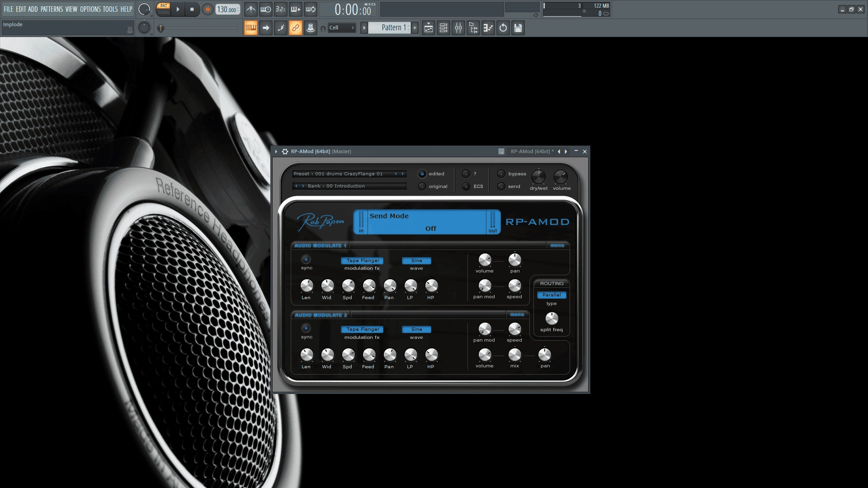Click the dry/wet knob

538,177
